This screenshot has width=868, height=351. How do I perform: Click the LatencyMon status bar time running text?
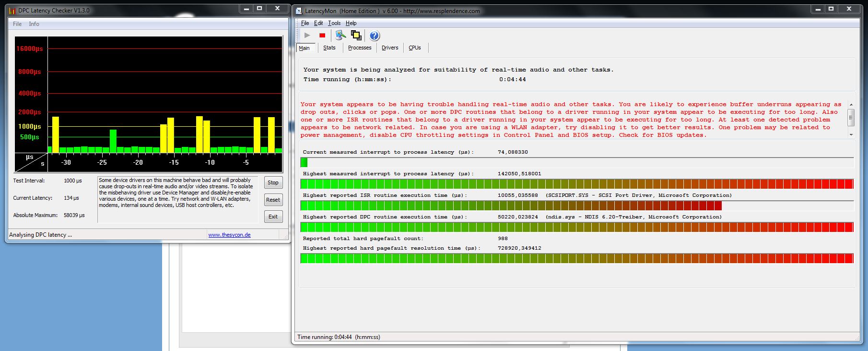coord(339,337)
